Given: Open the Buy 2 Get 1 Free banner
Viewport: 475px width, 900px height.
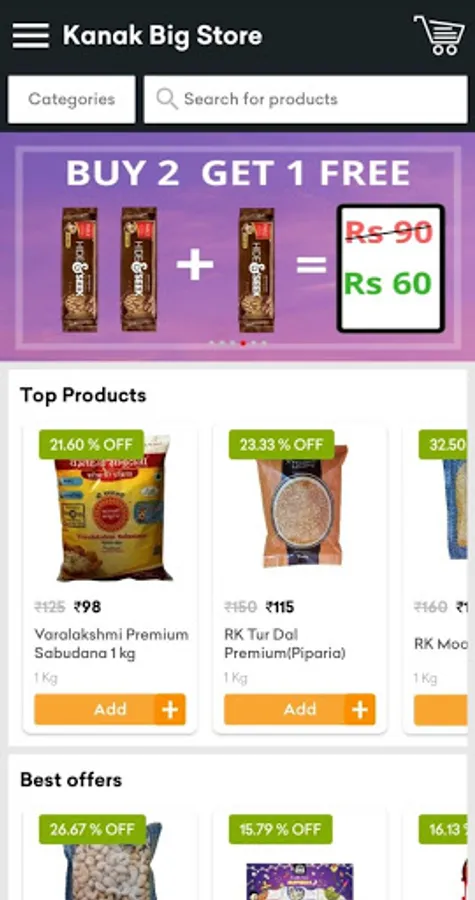Looking at the screenshot, I should point(238,247).
